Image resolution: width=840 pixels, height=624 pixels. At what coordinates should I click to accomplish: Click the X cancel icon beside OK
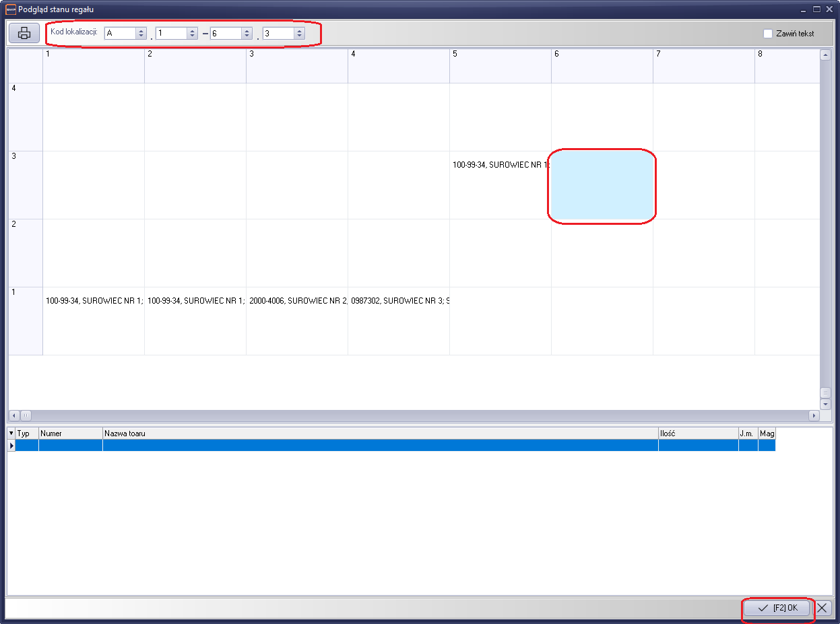coord(822,608)
